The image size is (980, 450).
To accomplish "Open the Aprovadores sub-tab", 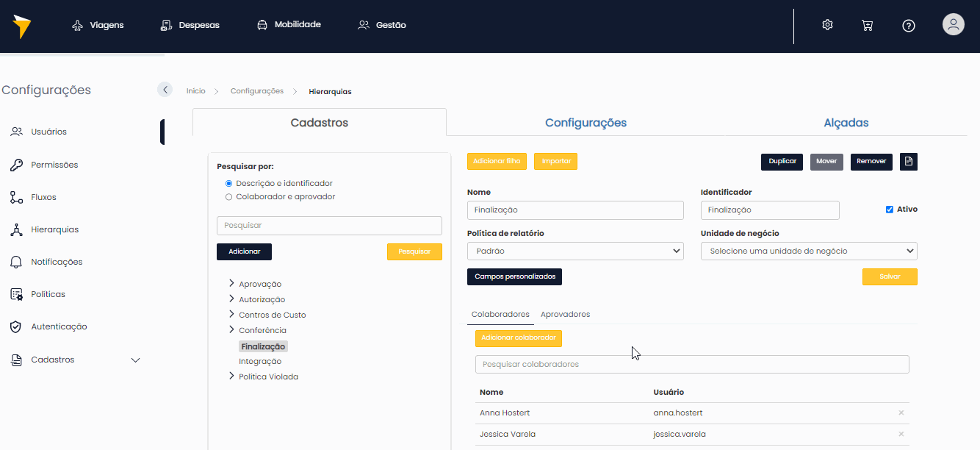I will pyautogui.click(x=565, y=314).
